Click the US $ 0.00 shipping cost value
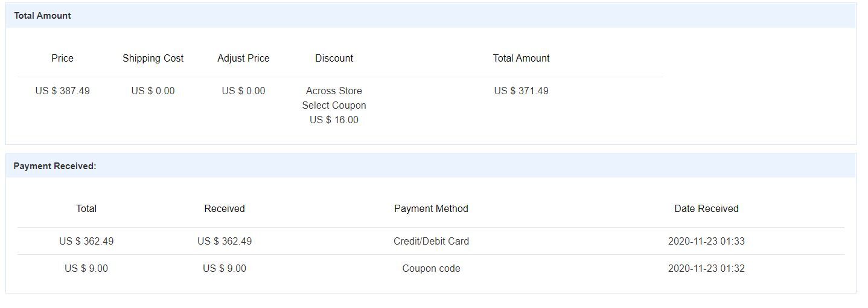 pyautogui.click(x=153, y=91)
